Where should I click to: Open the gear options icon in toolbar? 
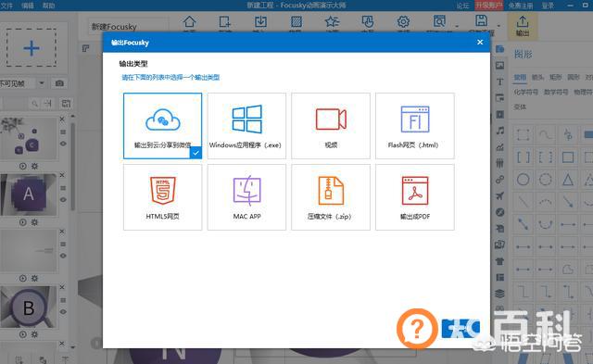[x=403, y=22]
